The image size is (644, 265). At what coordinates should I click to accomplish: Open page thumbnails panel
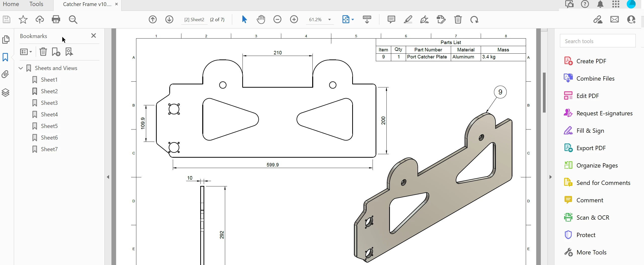tap(6, 40)
